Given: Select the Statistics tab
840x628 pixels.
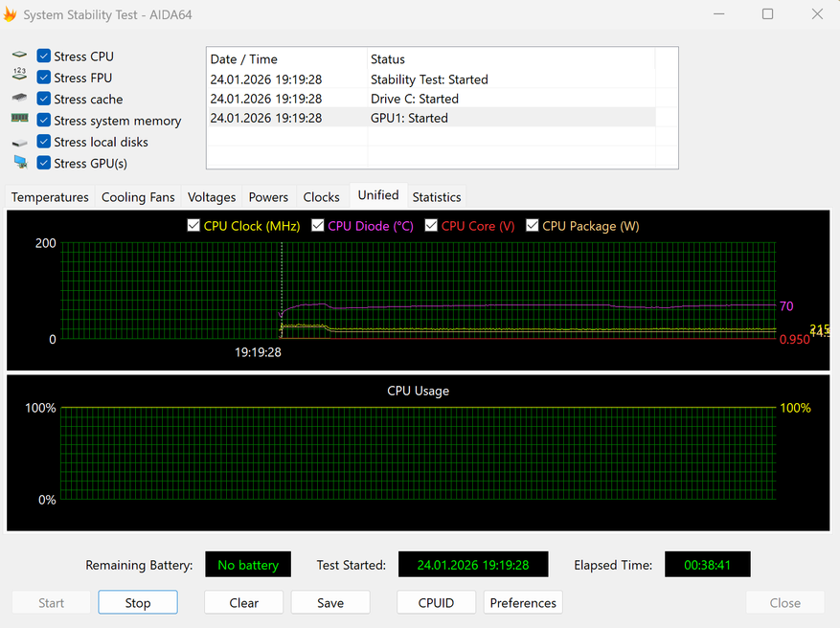Looking at the screenshot, I should tap(437, 197).
